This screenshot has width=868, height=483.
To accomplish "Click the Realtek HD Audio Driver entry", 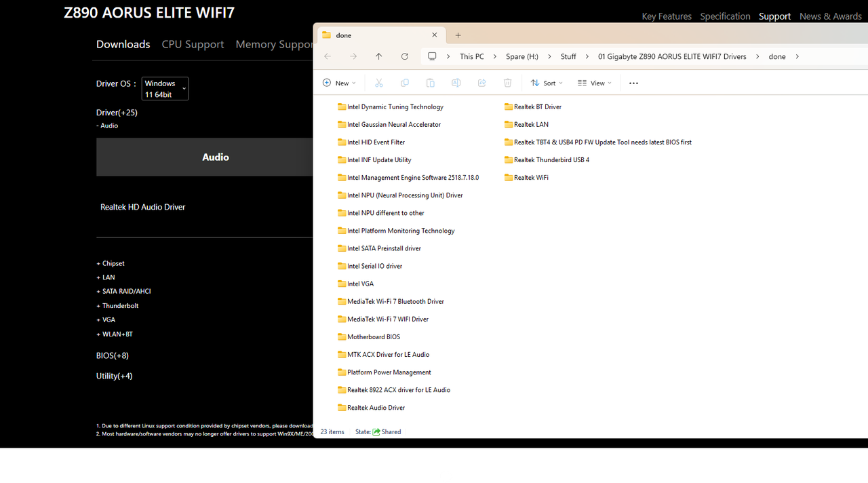I will coord(143,207).
